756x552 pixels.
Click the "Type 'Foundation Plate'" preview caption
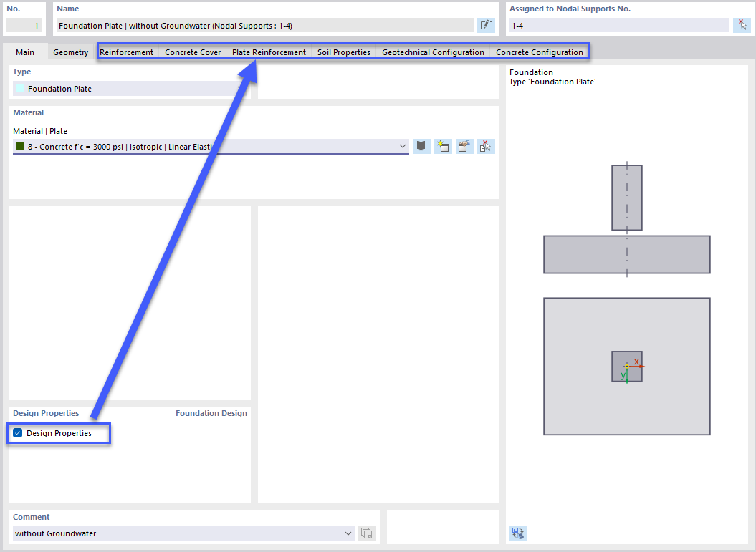pyautogui.click(x=552, y=82)
